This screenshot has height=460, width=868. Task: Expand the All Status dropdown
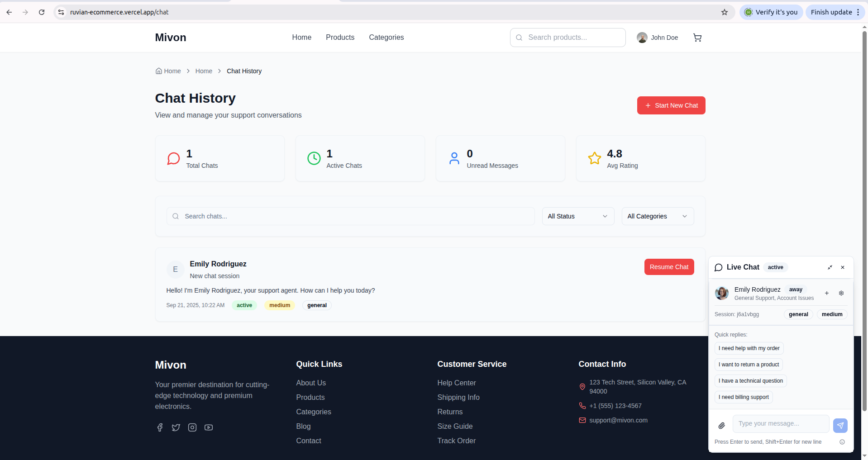click(x=578, y=216)
